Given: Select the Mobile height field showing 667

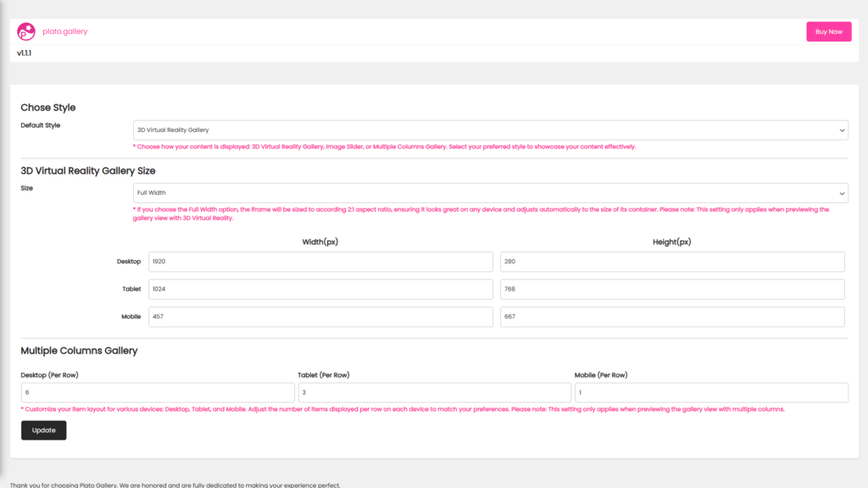Looking at the screenshot, I should [x=672, y=317].
